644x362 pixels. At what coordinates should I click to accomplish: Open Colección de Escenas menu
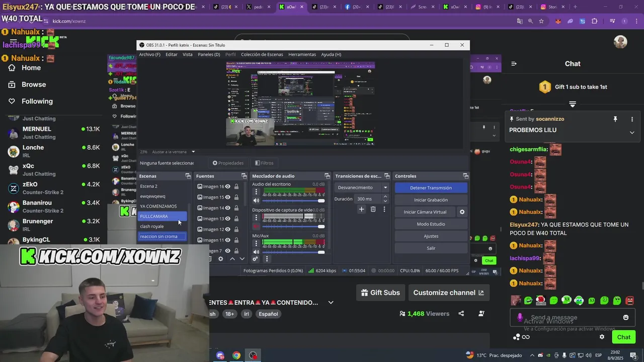(262, 54)
